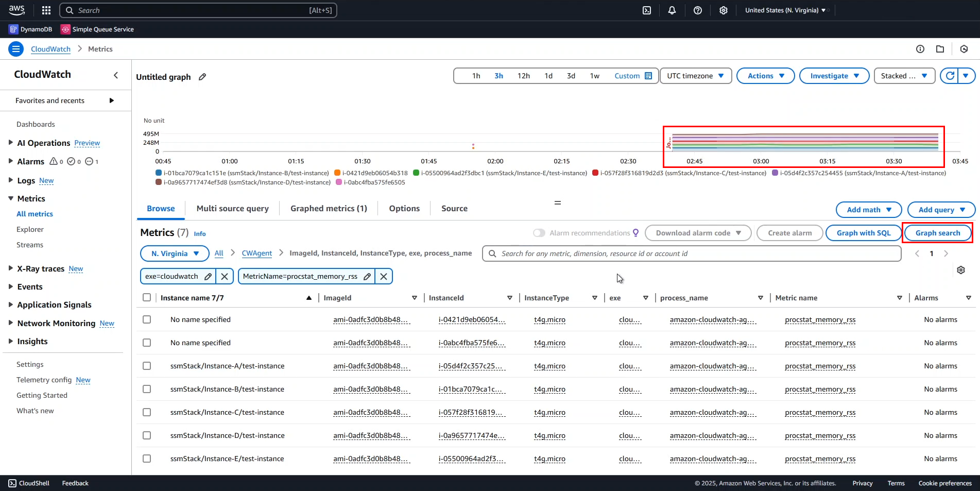Go to next metrics page arrow
Image resolution: width=980 pixels, height=491 pixels.
click(x=946, y=253)
